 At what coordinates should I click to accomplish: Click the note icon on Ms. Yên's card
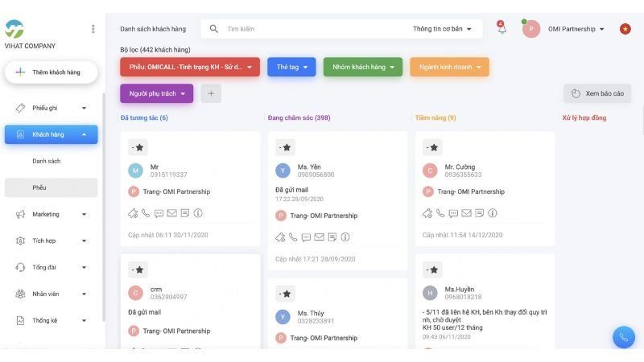332,237
